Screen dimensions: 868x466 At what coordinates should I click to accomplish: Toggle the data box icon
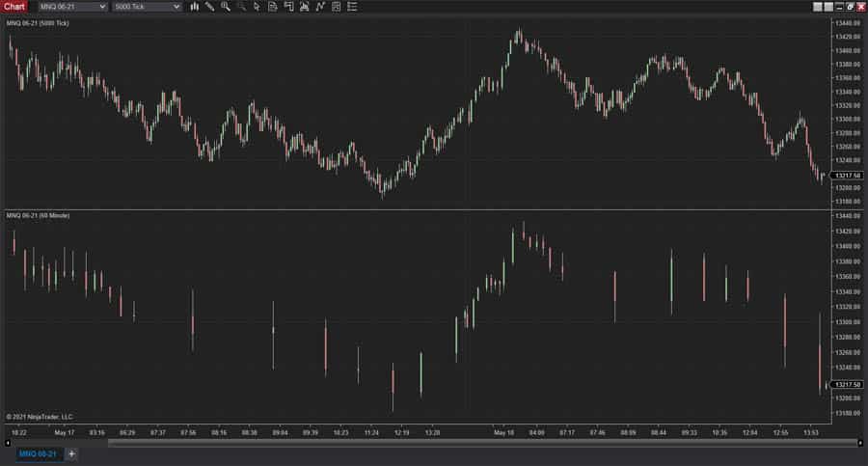tap(336, 7)
